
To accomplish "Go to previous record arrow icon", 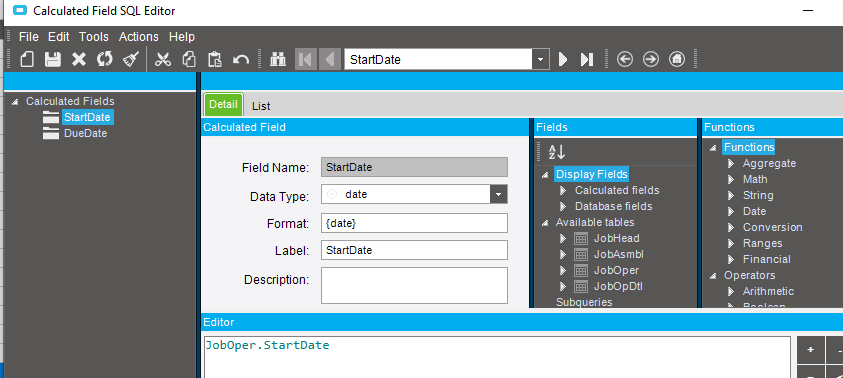I will tap(330, 59).
